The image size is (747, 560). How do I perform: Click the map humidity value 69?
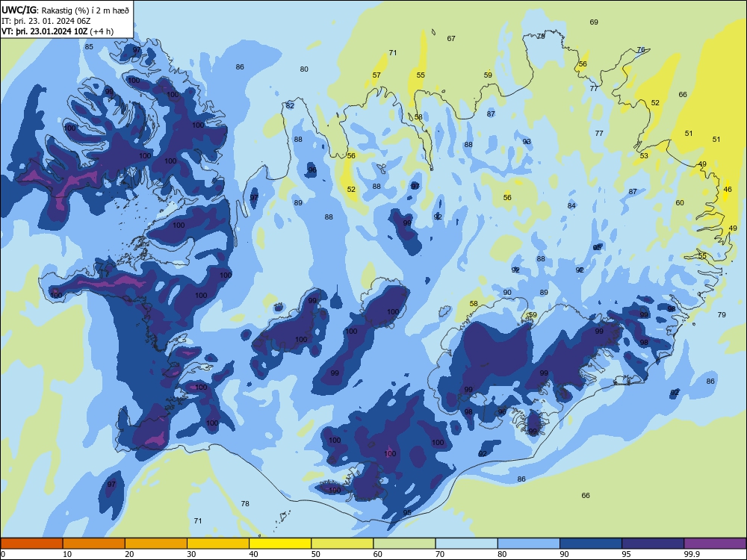[x=594, y=22]
